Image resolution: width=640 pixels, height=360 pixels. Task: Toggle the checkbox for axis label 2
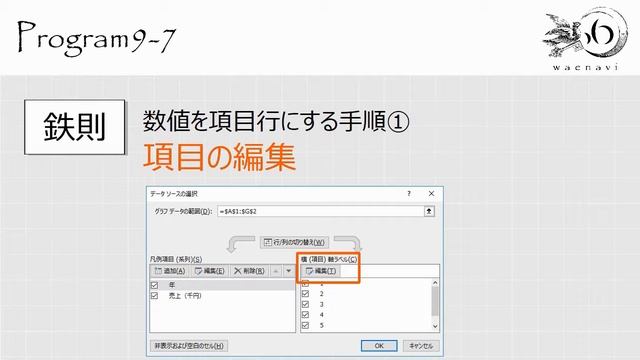305,294
